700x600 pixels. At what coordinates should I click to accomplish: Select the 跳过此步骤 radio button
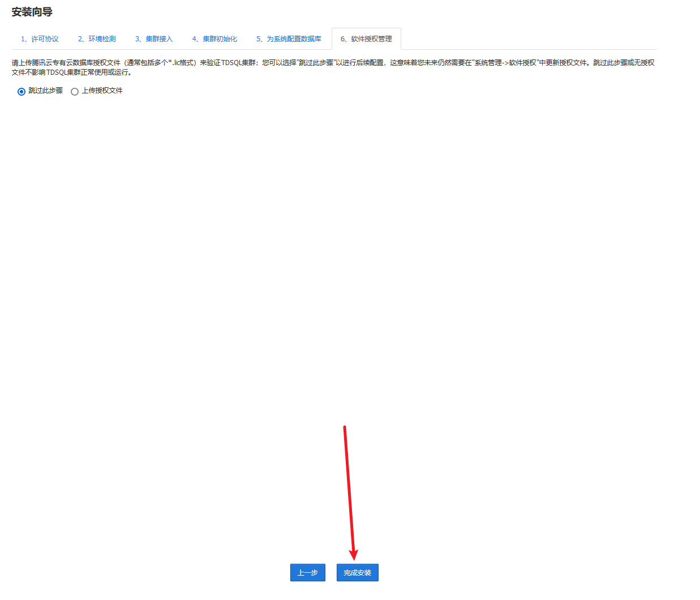click(x=22, y=92)
